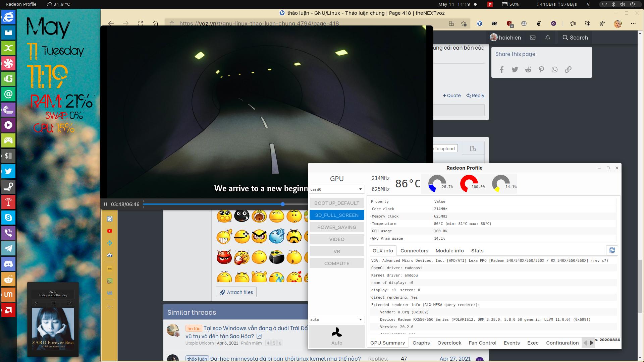Viewport: 644px width, 362px height.
Task: Open the Graphs tab
Action: (x=421, y=343)
